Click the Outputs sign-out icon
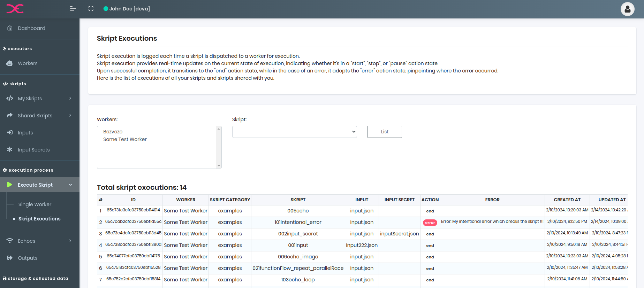Image resolution: width=644 pixels, height=288 pixels. click(x=10, y=258)
